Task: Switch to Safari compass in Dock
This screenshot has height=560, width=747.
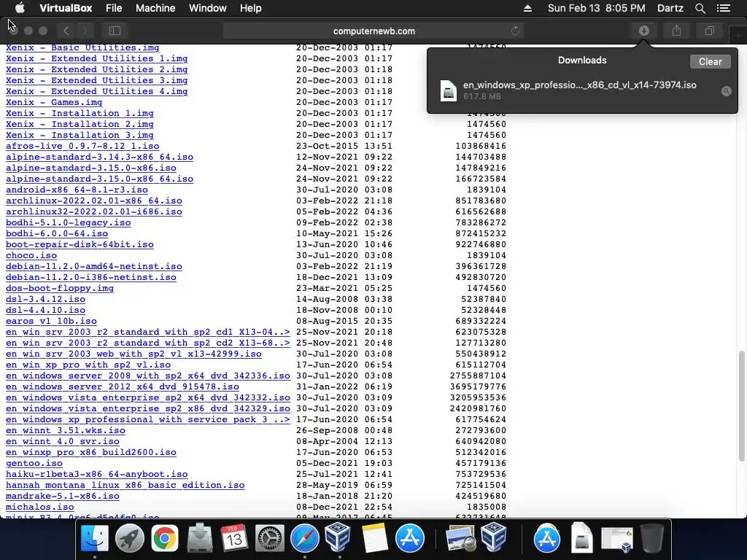Action: coord(305,539)
